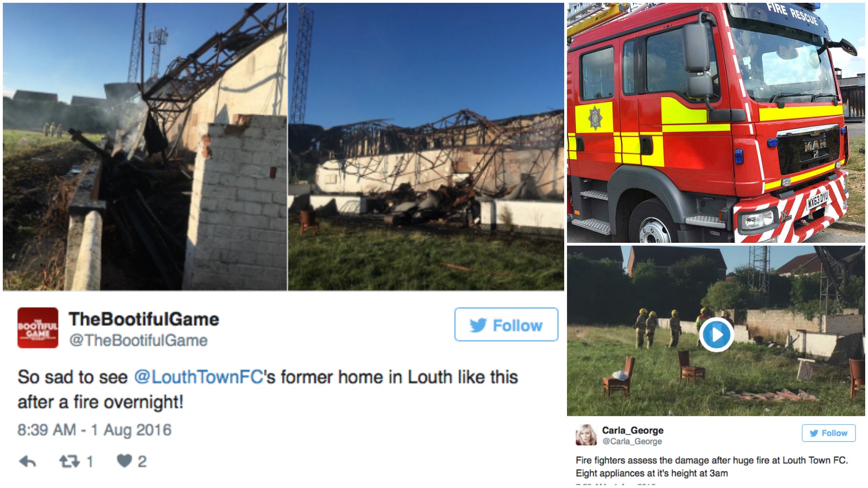Viewport: 868px width, 488px height.
Task: Follow Carla_George account
Action: click(828, 433)
